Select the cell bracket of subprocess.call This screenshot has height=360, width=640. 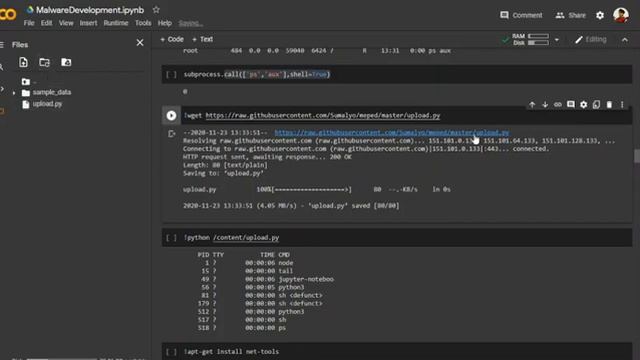171,74
